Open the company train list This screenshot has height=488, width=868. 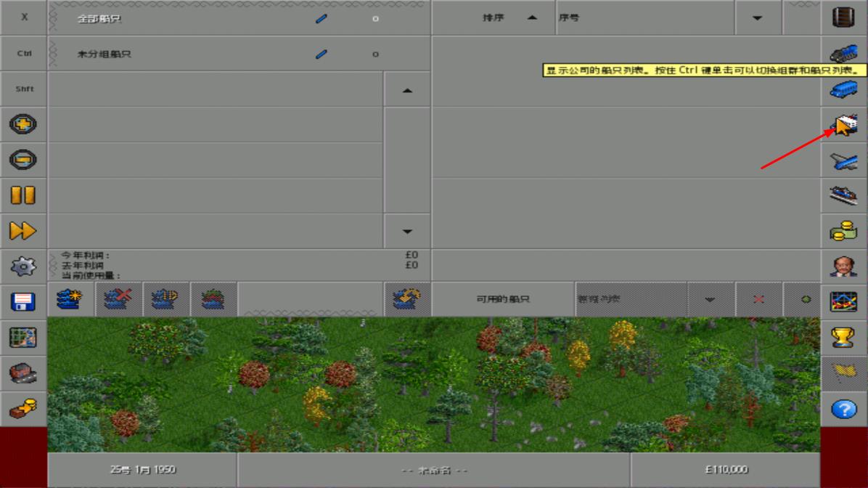(844, 53)
